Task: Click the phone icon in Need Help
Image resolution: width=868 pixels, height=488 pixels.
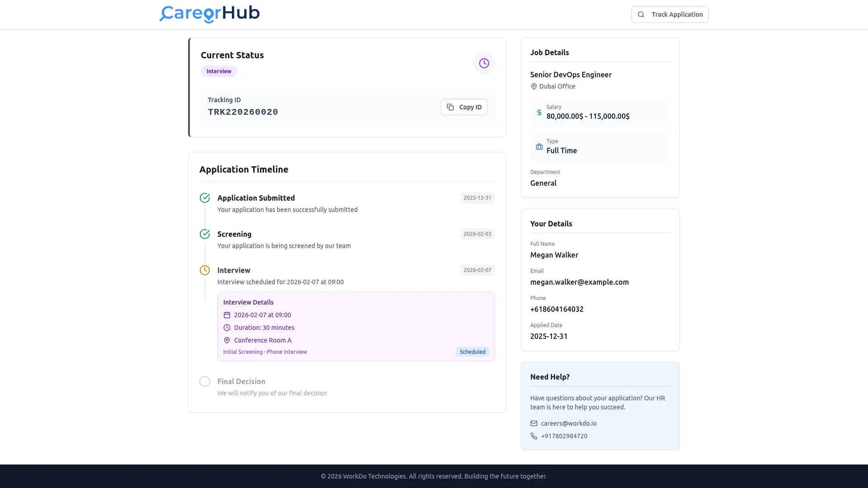Action: (534, 436)
